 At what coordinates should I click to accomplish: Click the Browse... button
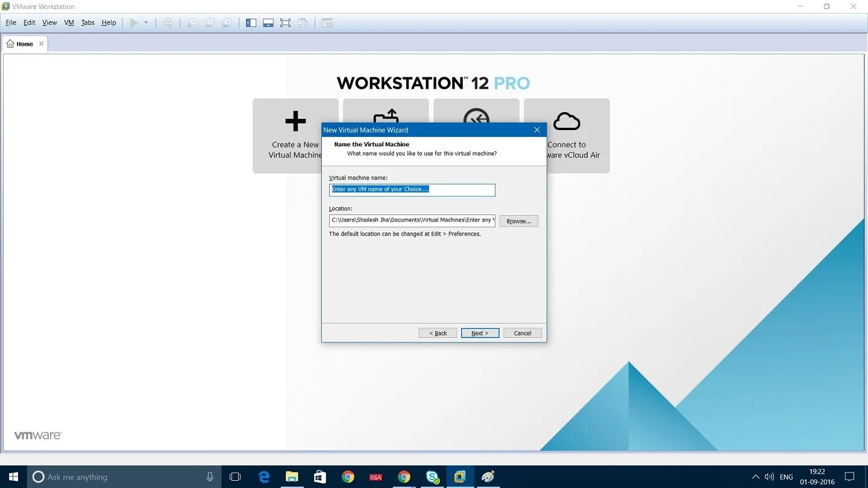point(518,221)
